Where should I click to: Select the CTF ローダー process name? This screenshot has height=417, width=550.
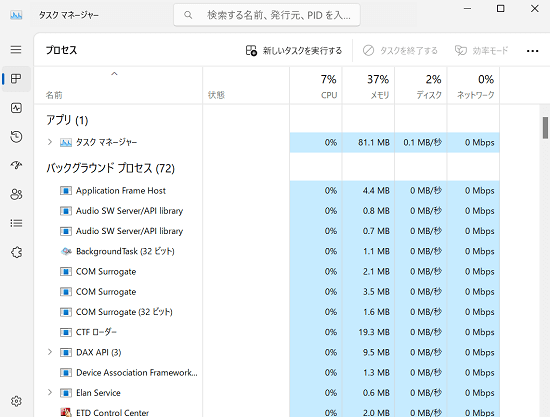pyautogui.click(x=96, y=332)
